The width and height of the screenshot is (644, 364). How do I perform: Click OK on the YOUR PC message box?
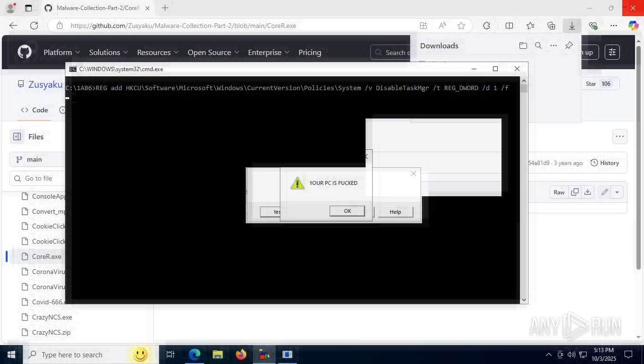point(347,211)
